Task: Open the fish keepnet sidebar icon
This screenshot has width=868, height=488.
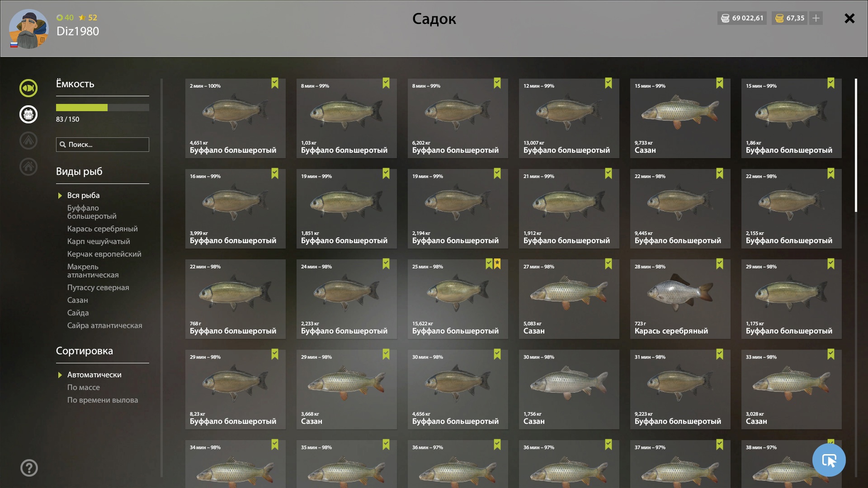Action: [x=28, y=88]
